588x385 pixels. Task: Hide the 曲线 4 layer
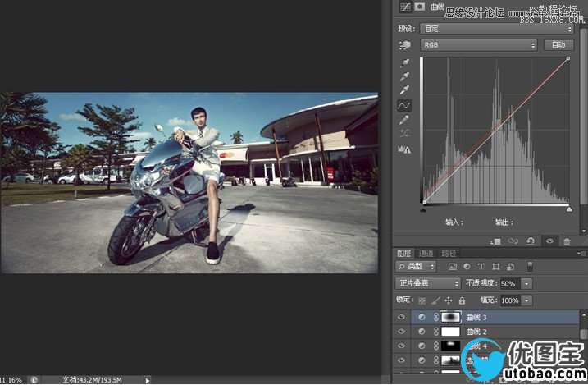[401, 346]
